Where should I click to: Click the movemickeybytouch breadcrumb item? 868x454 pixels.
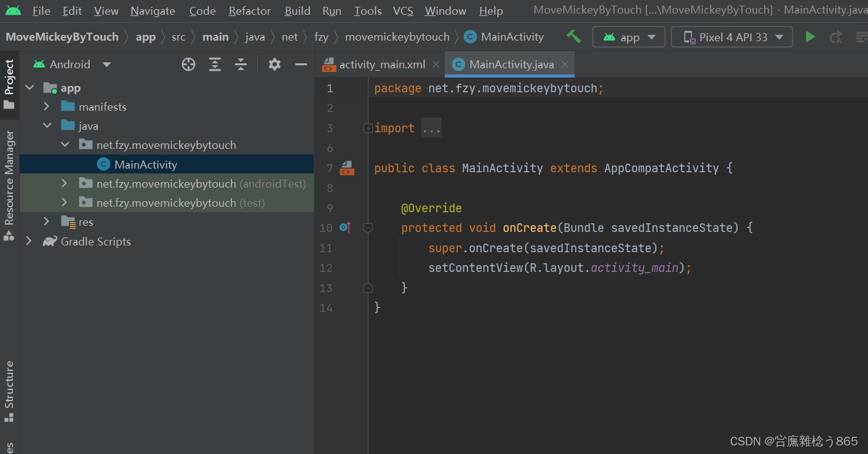point(397,37)
